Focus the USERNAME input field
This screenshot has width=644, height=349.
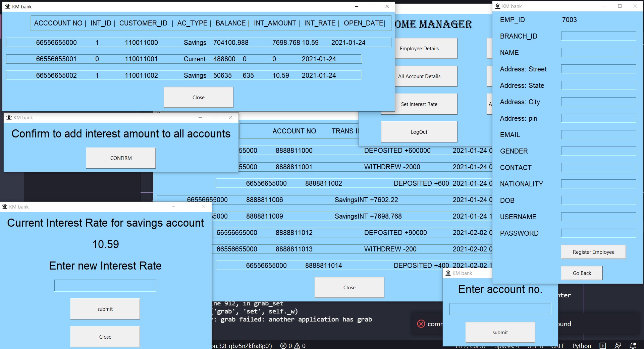tap(598, 217)
